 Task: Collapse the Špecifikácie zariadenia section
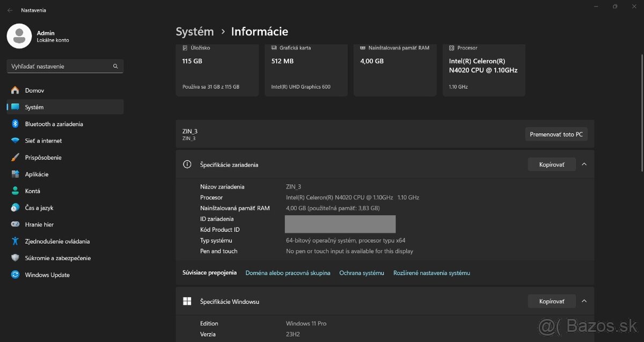584,164
